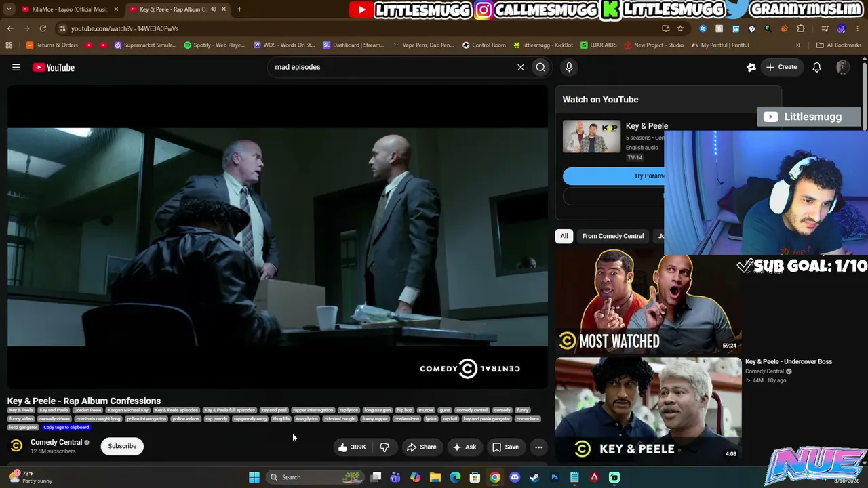Open the LUAR ARTS bookmark
868x488 pixels.
point(598,45)
